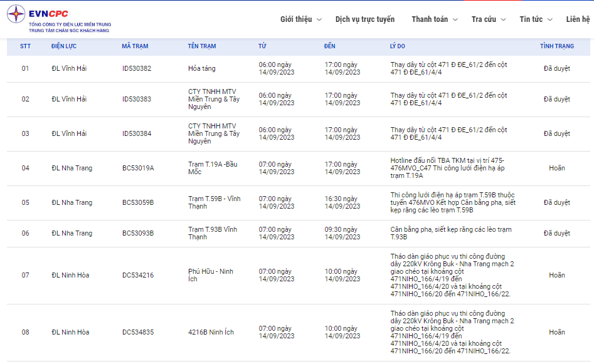Expand the Thanh toán dropdown chevron
Screen dimensions: 594x364
pyautogui.click(x=455, y=19)
